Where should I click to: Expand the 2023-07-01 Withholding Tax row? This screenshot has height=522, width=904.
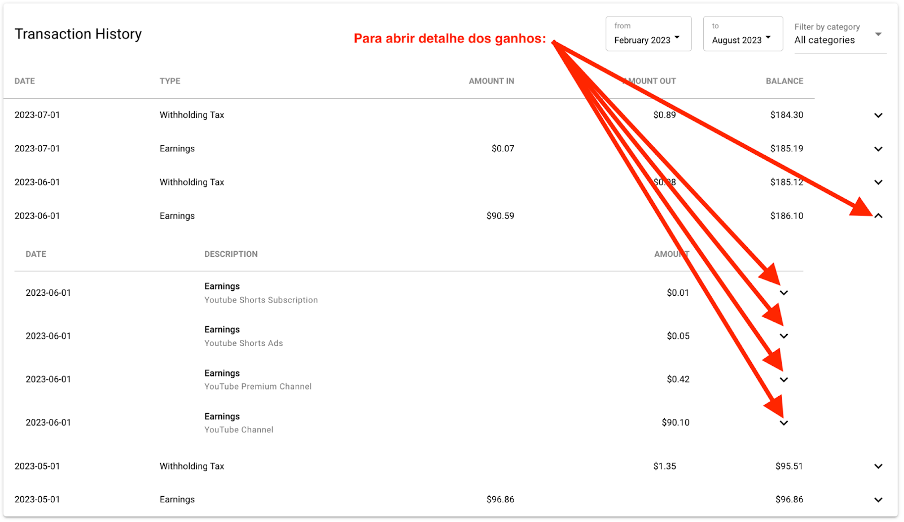pyautogui.click(x=878, y=115)
